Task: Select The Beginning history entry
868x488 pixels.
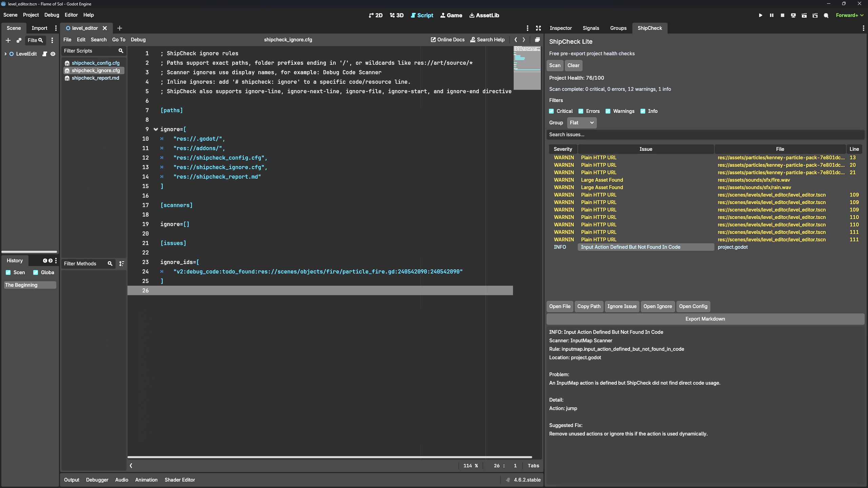Action: 30,285
